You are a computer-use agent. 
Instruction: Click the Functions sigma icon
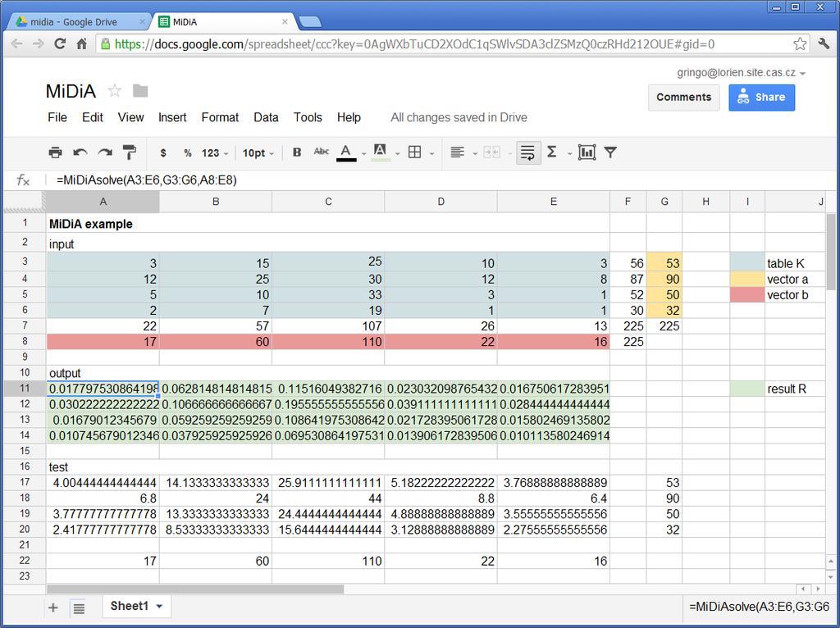[552, 152]
